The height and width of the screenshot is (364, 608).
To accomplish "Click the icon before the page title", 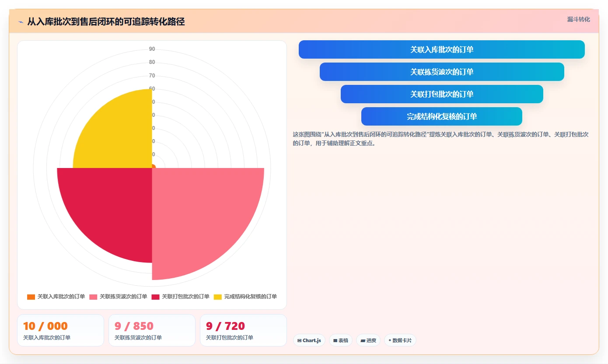I will tap(21, 22).
